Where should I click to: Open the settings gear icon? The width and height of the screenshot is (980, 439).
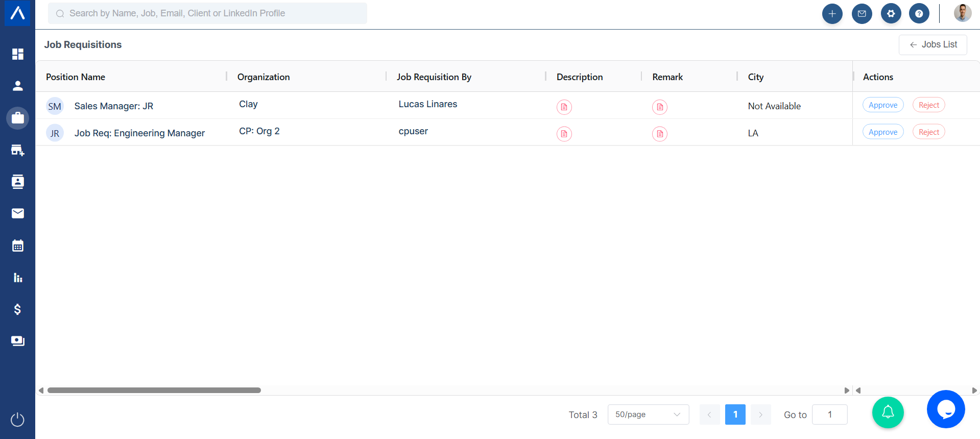pyautogui.click(x=891, y=14)
